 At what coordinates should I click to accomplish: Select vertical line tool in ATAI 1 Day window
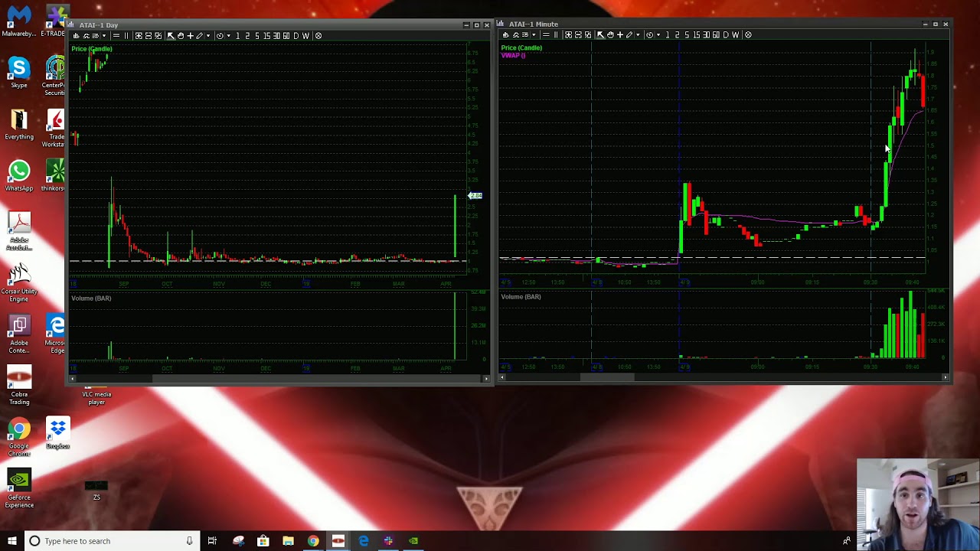click(126, 35)
